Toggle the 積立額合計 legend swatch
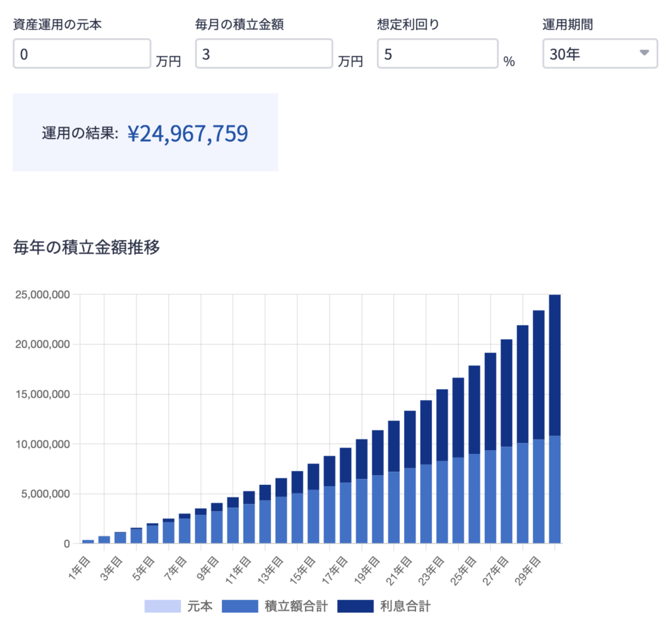The height and width of the screenshot is (624, 672). click(240, 606)
